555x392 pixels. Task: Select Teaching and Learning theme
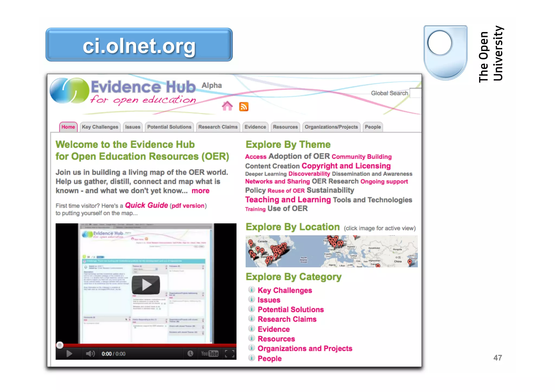pyautogui.click(x=288, y=200)
